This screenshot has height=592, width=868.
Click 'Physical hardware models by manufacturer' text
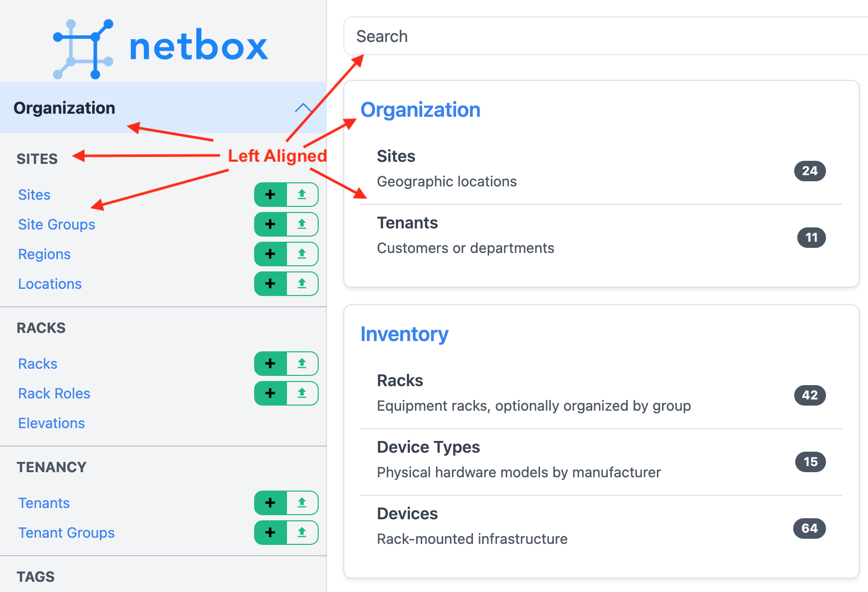click(x=519, y=472)
